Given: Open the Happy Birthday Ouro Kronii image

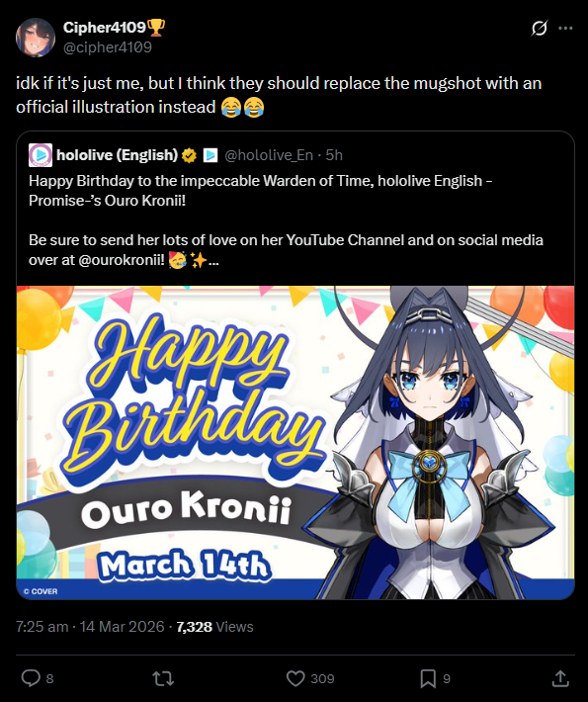Looking at the screenshot, I should [x=295, y=442].
